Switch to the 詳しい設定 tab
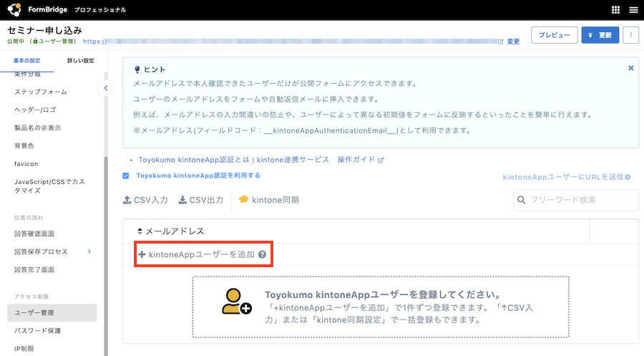The height and width of the screenshot is (356, 644). coord(80,61)
